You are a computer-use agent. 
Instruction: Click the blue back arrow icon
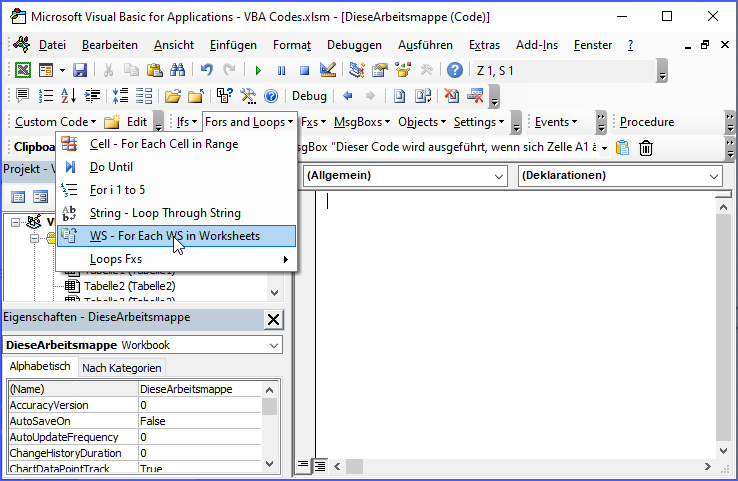pyautogui.click(x=348, y=96)
